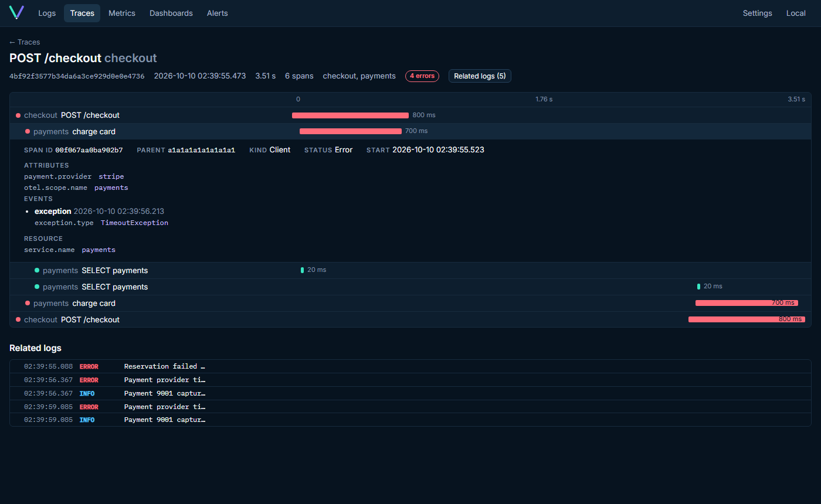Click the app logo icon in the navbar

tap(16, 12)
